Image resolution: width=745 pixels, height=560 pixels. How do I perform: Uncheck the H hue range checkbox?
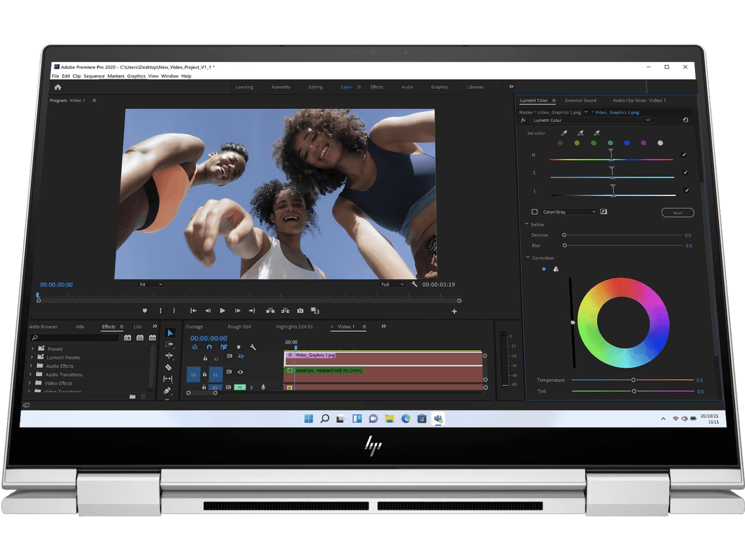pos(684,154)
